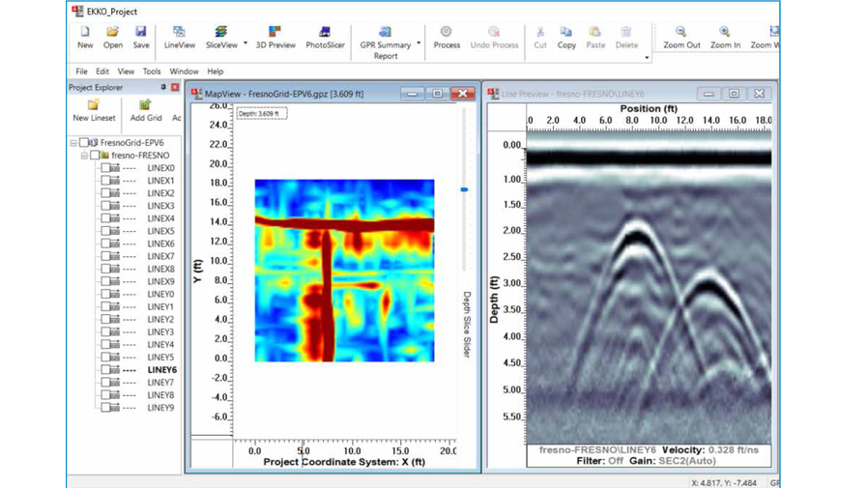The height and width of the screenshot is (488, 868).
Task: Collapse the fresno-FRESNO tree node
Action: coord(84,156)
